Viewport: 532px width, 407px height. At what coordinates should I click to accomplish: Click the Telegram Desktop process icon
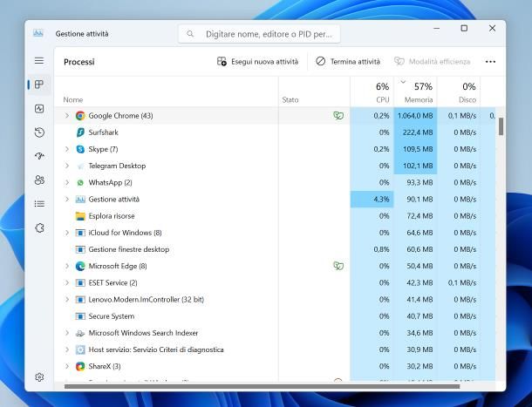80,166
